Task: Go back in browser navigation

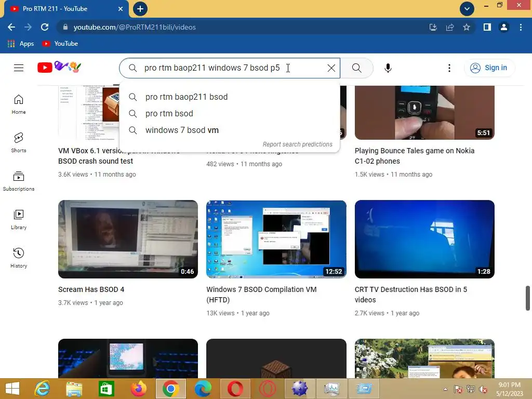Action: click(x=11, y=27)
